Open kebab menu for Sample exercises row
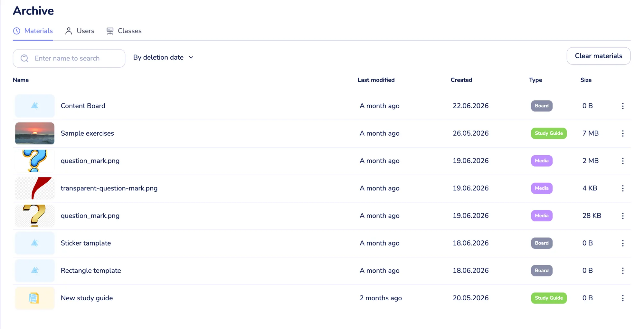Screen dimensions: 644x329 pos(623,133)
